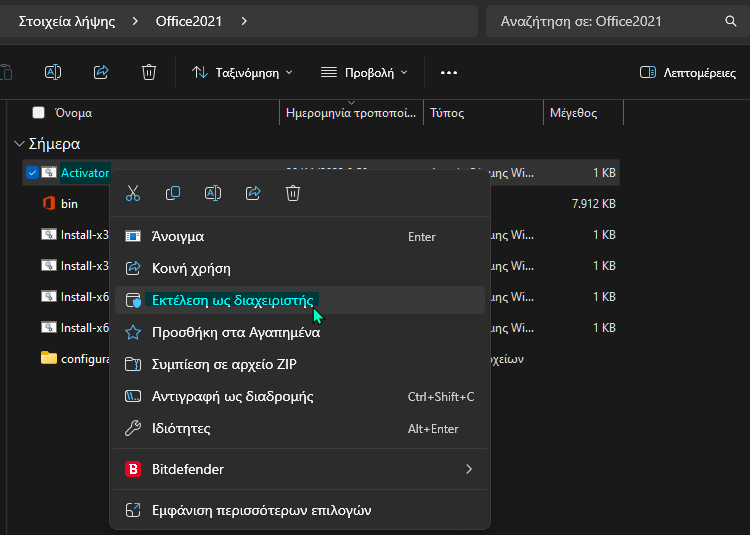Image resolution: width=750 pixels, height=535 pixels.
Task: Click the Delete icon in Explorer toolbar
Action: point(149,72)
